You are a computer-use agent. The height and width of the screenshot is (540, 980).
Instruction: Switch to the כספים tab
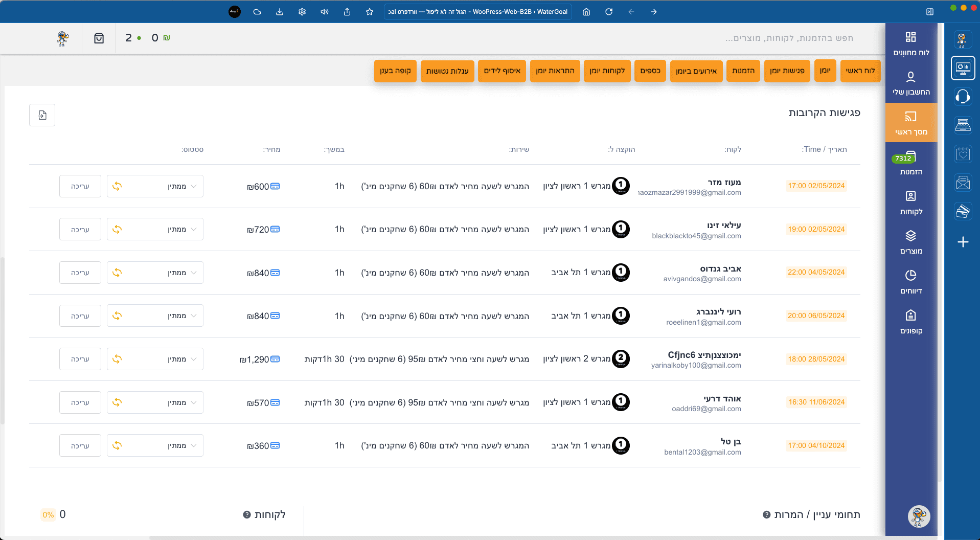coord(650,71)
